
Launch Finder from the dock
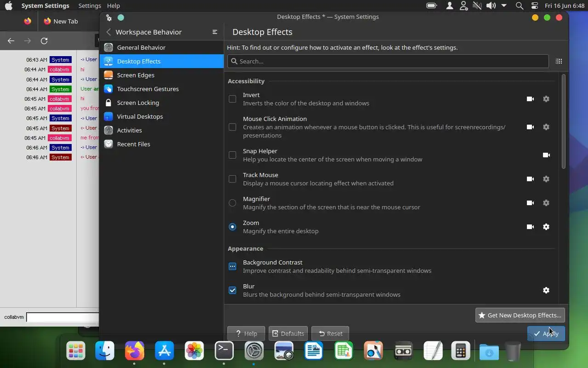point(105,351)
